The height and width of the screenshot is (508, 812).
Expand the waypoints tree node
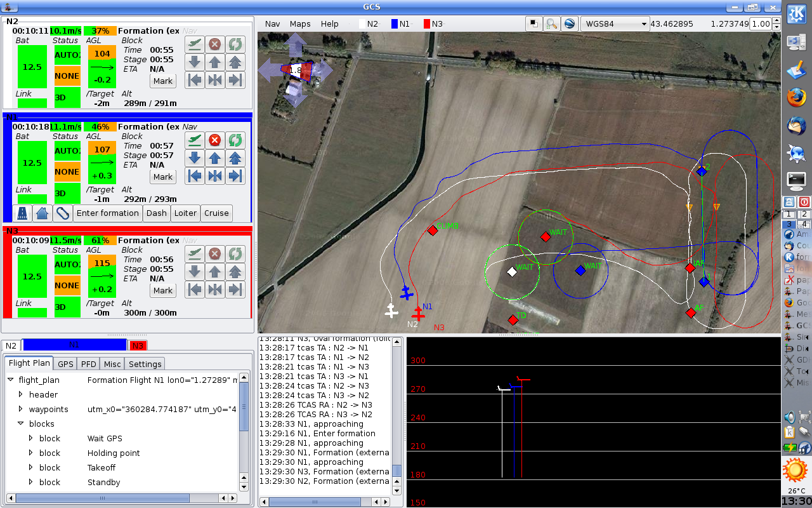pos(20,410)
